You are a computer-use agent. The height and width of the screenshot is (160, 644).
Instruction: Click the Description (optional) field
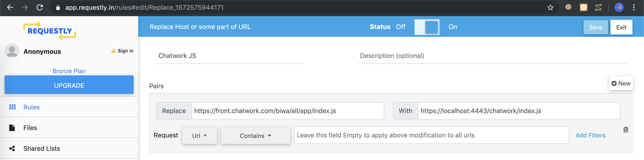[x=493, y=56]
